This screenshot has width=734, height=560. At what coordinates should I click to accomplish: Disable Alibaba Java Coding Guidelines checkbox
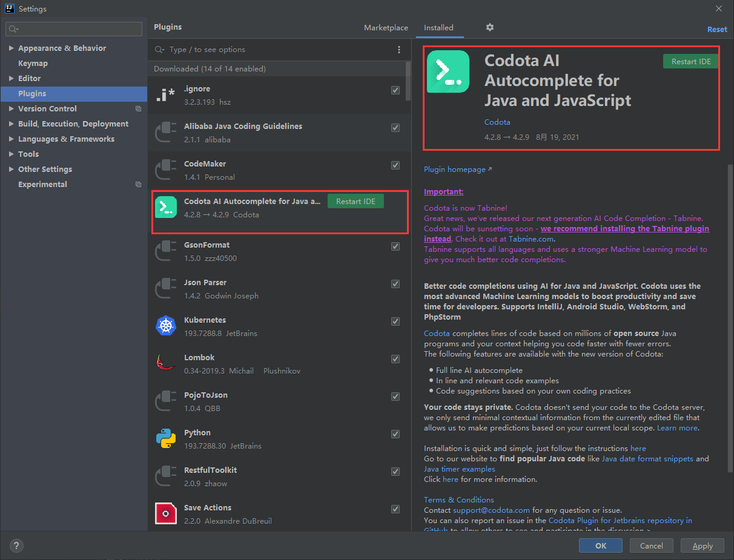click(x=395, y=128)
